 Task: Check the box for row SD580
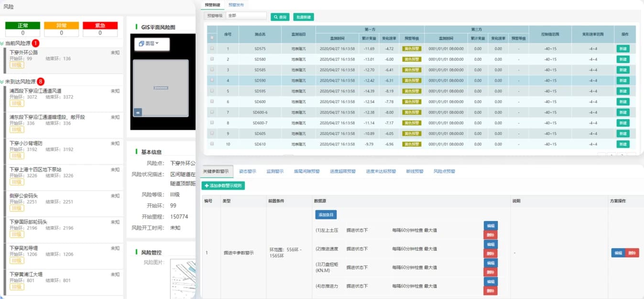(x=212, y=59)
